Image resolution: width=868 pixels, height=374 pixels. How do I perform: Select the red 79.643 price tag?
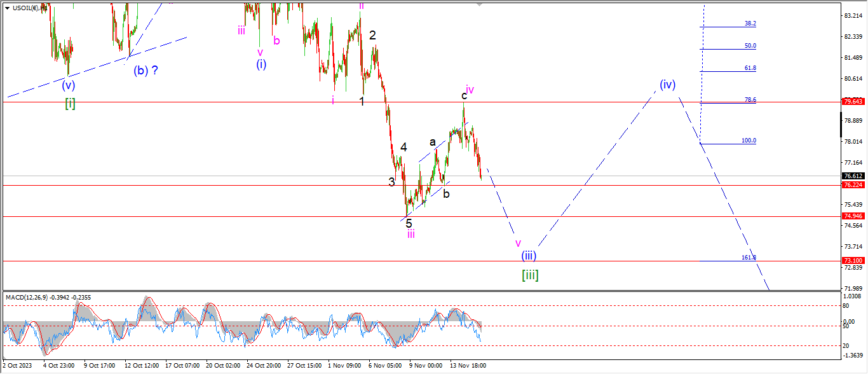pyautogui.click(x=852, y=101)
